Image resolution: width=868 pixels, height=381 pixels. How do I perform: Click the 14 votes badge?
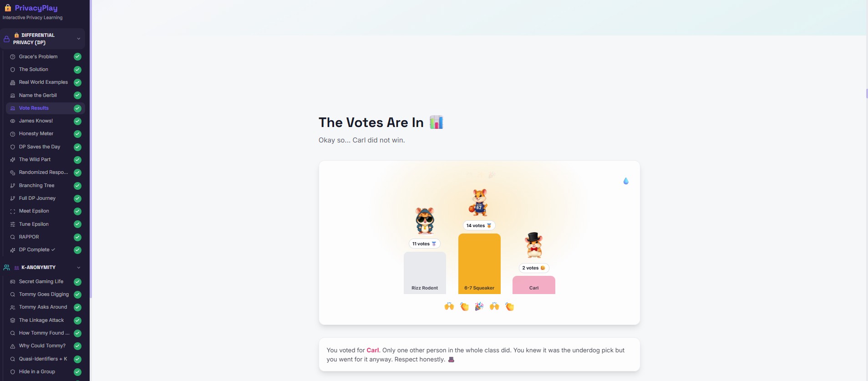(479, 225)
